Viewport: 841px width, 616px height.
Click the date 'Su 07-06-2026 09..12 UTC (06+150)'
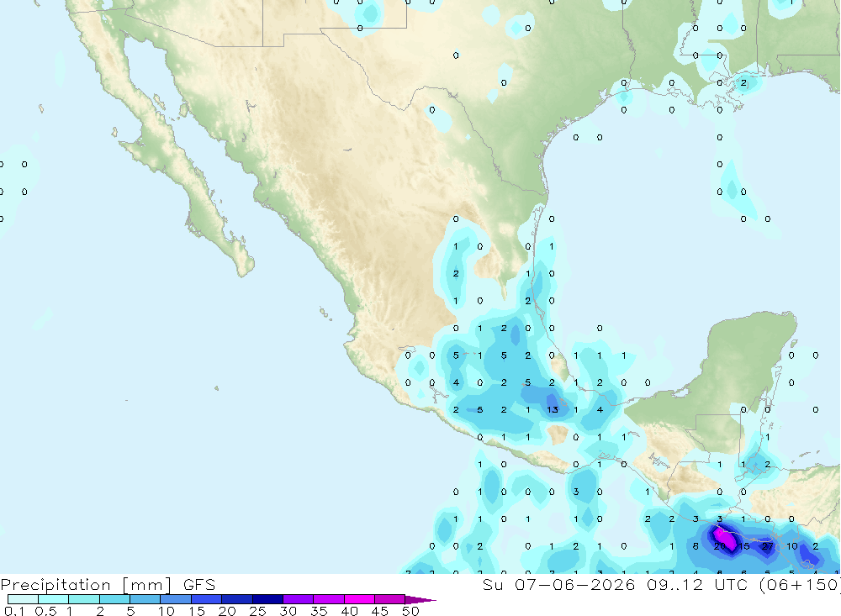click(661, 584)
